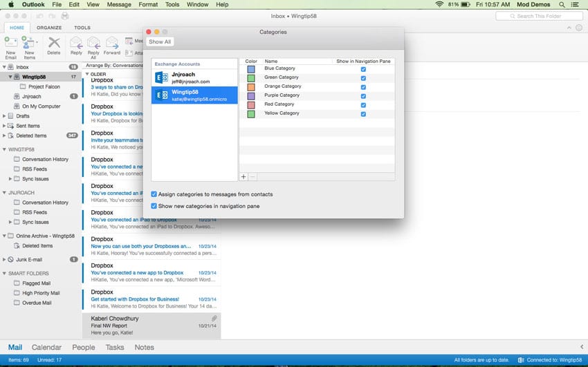Click the plus button to add a category
Image resolution: width=588 pixels, height=367 pixels.
244,177
